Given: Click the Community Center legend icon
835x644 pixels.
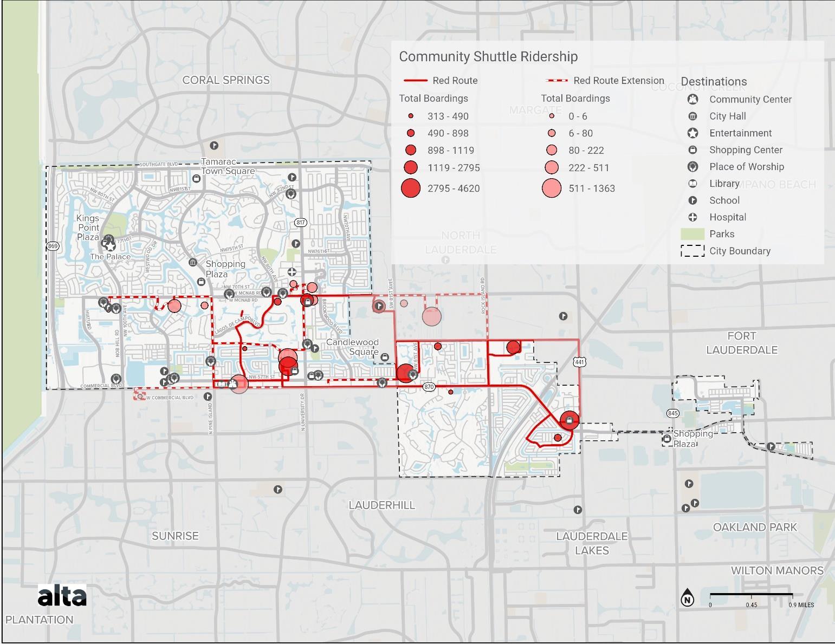Looking at the screenshot, I should pos(692,99).
